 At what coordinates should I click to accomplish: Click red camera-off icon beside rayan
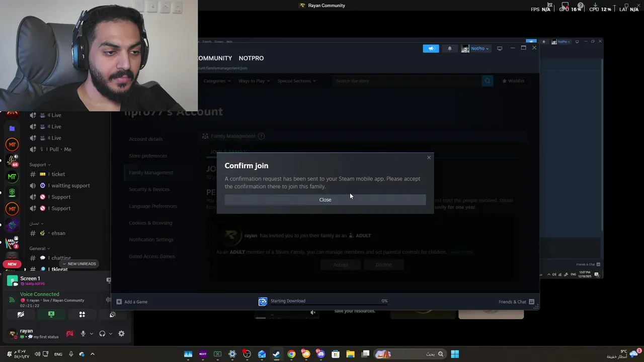coord(70,333)
